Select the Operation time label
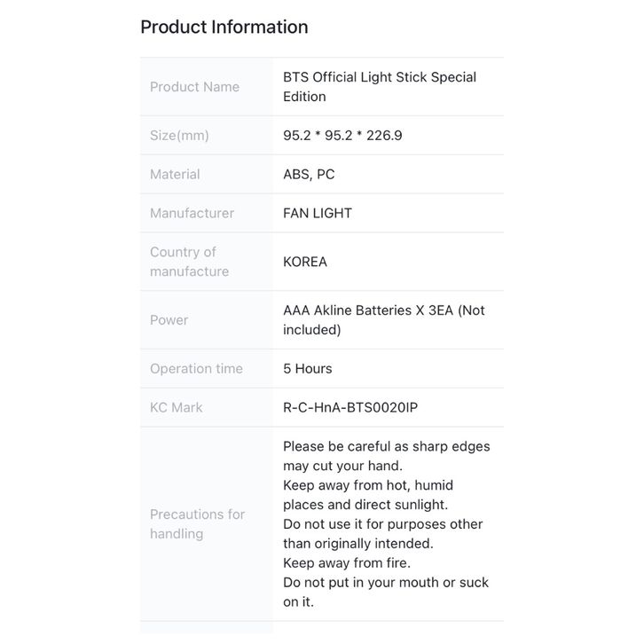Image resolution: width=644 pixels, height=644 pixels. point(196,368)
